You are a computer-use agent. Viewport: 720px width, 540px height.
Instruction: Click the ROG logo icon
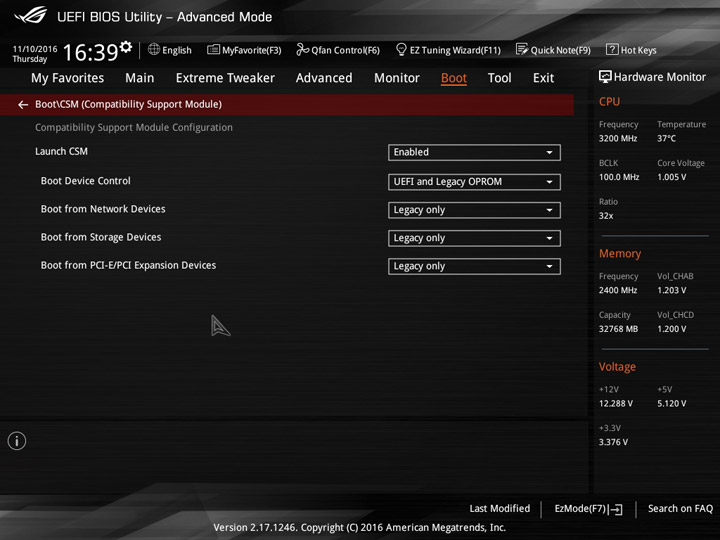pos(31,15)
